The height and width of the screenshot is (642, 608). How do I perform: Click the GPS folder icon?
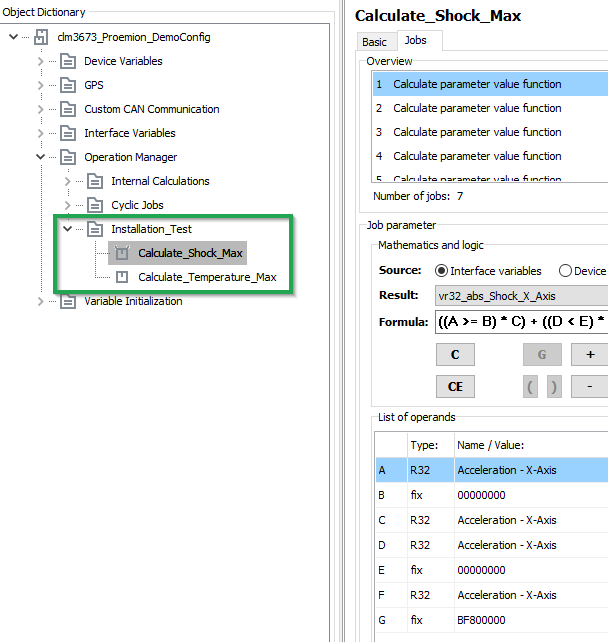[x=68, y=85]
